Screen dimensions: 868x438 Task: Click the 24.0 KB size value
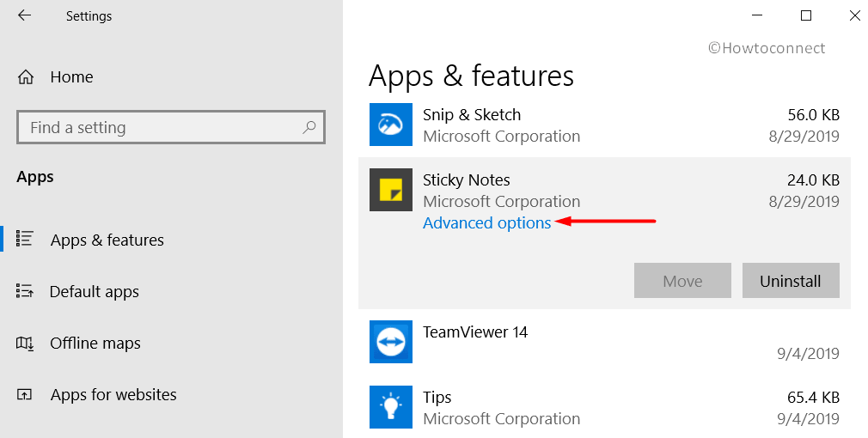[813, 179]
